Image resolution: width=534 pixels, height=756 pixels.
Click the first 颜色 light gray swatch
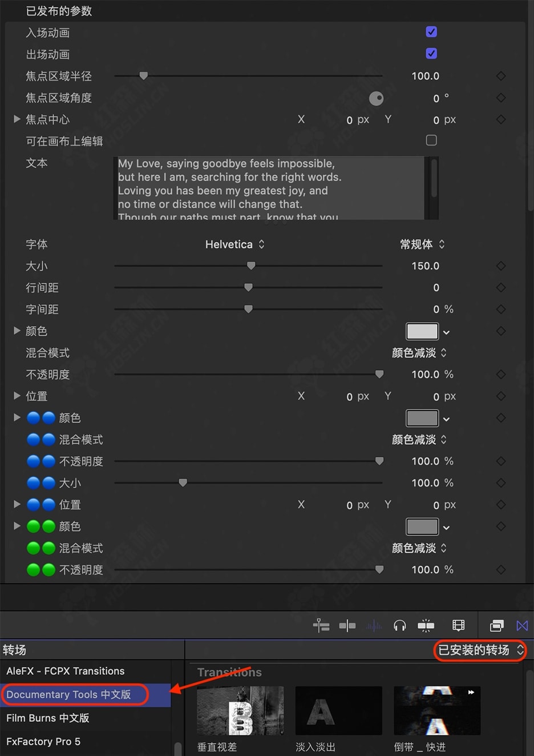pyautogui.click(x=422, y=331)
